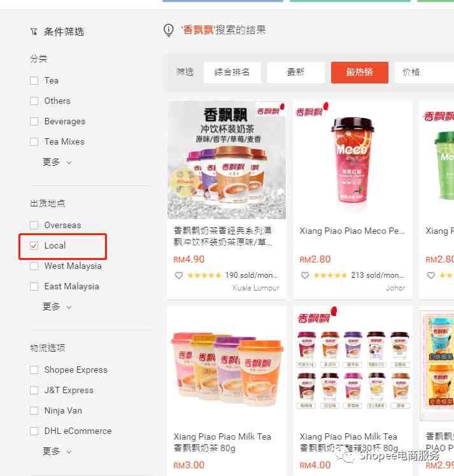Tick the Overseas checkbox

point(34,225)
